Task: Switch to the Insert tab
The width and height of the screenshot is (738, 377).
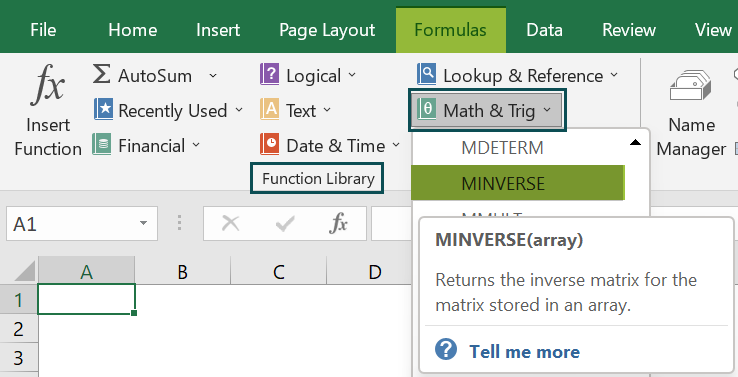Action: tap(218, 30)
